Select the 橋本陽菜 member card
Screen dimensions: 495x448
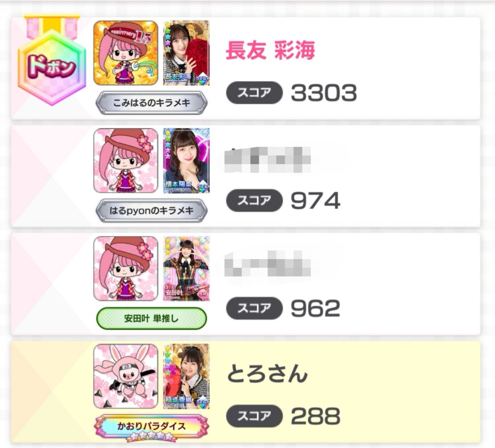[186, 160]
